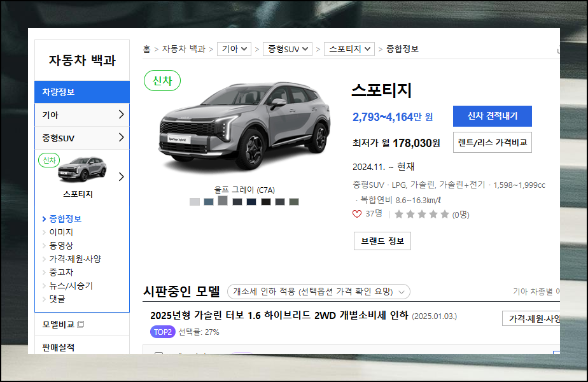588x382 pixels.
Task: Click the 자동차 백과 sidebar title
Action: click(82, 60)
